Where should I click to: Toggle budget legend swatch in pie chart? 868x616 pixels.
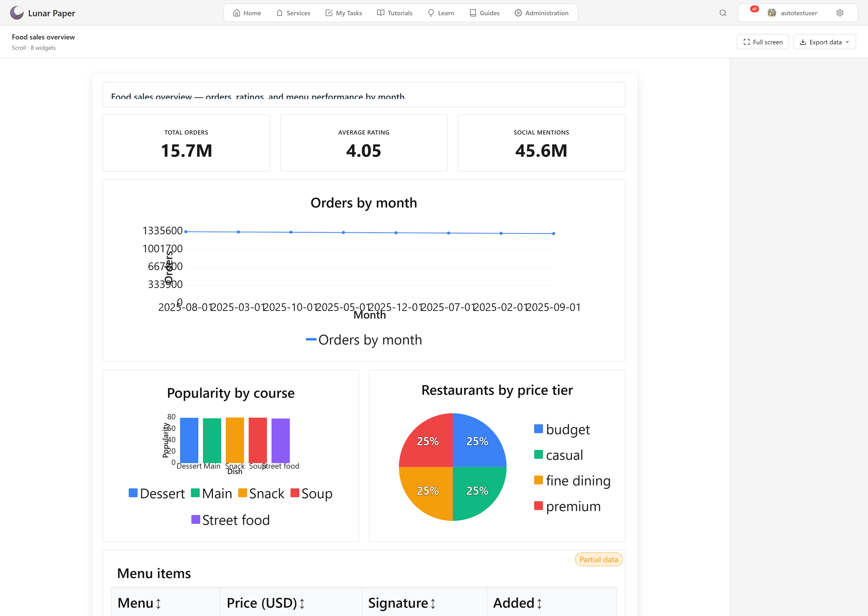538,429
